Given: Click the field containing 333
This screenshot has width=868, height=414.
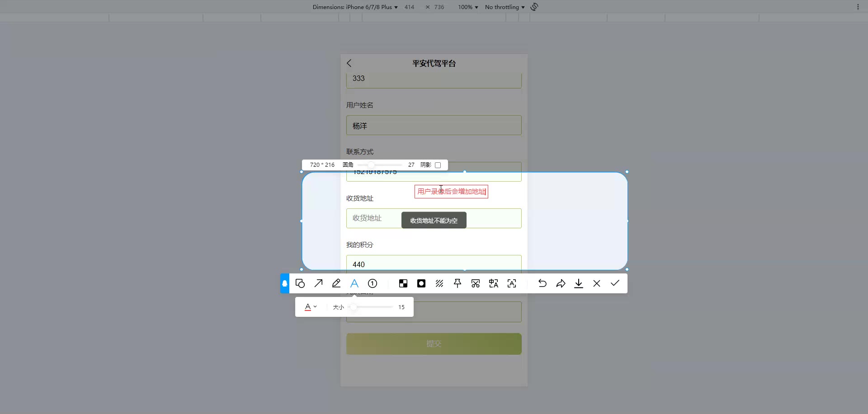Looking at the screenshot, I should pyautogui.click(x=434, y=80).
